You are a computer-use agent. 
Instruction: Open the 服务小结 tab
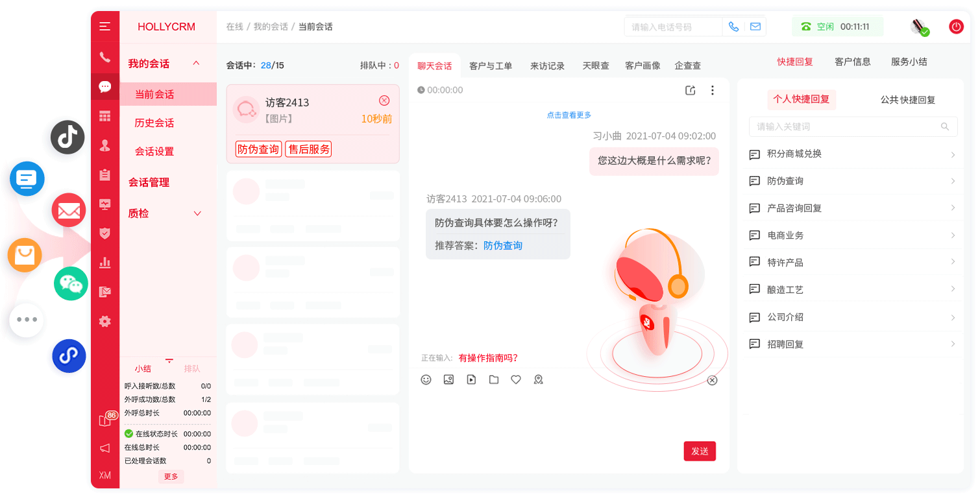(x=909, y=62)
